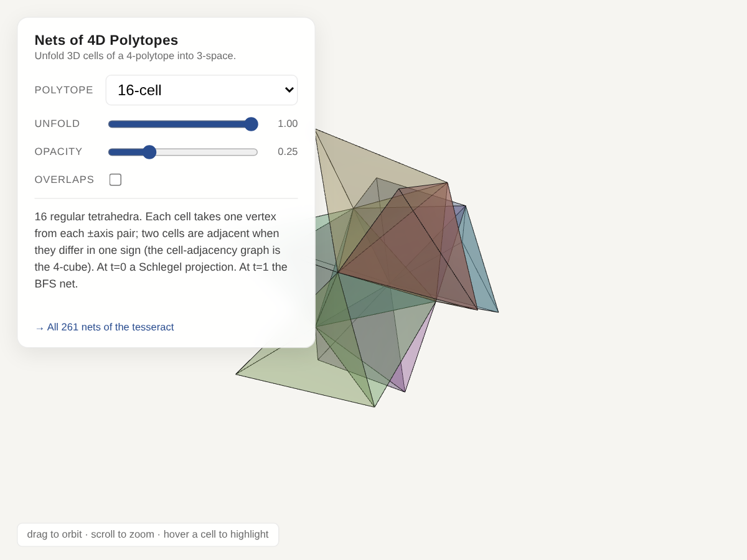
Task: Click the middle of the Unfold slider track
Action: (x=183, y=124)
